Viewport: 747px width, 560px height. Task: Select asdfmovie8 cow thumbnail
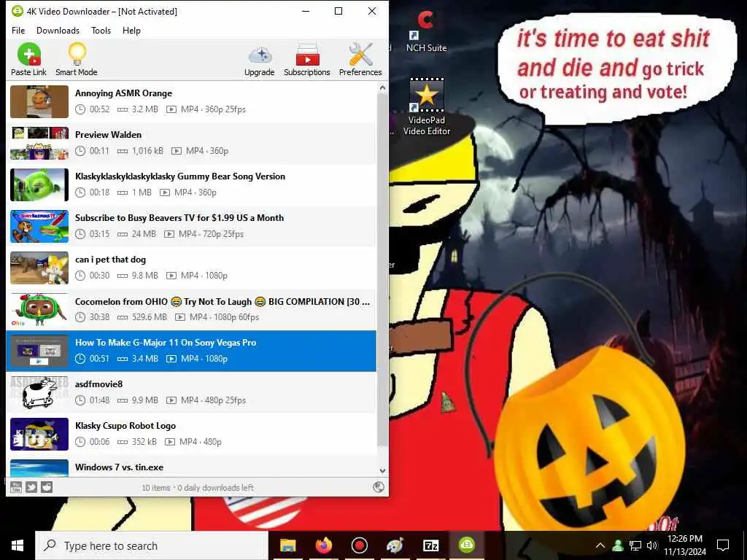39,392
